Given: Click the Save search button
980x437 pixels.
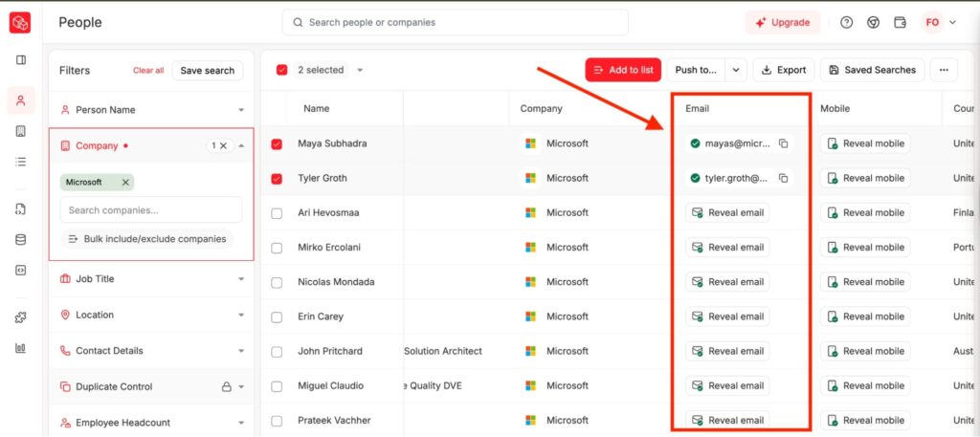Looking at the screenshot, I should pyautogui.click(x=208, y=71).
